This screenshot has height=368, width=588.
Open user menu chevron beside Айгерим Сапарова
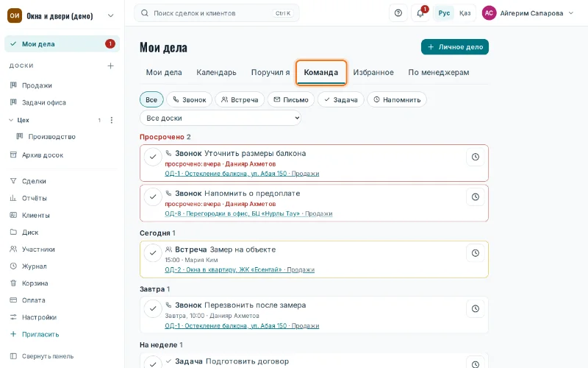click(571, 13)
